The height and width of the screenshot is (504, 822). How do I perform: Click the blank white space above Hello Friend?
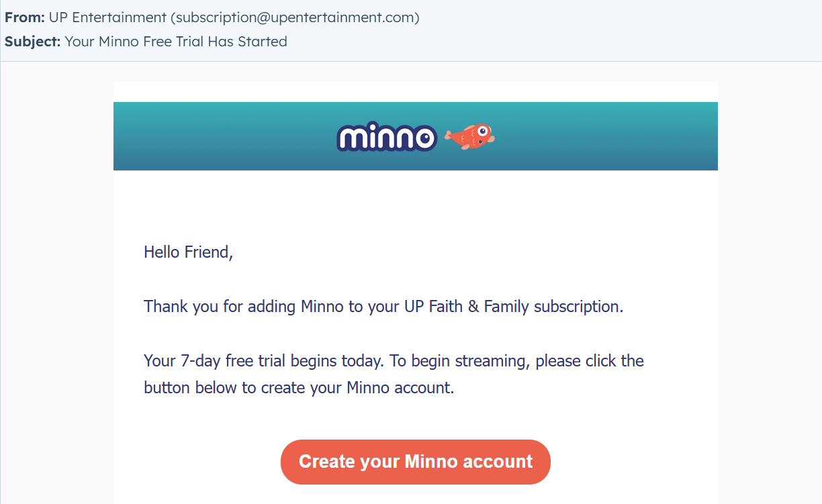pyautogui.click(x=415, y=205)
